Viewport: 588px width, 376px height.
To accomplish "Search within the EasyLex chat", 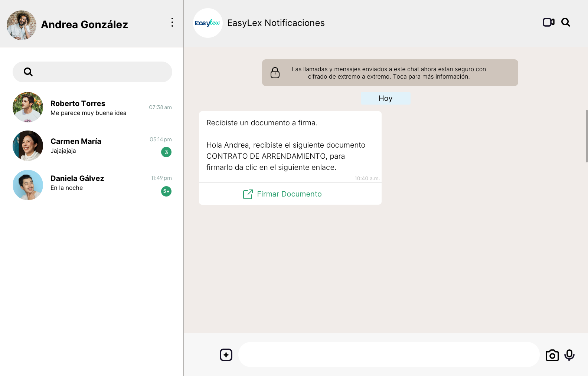I will (x=565, y=22).
